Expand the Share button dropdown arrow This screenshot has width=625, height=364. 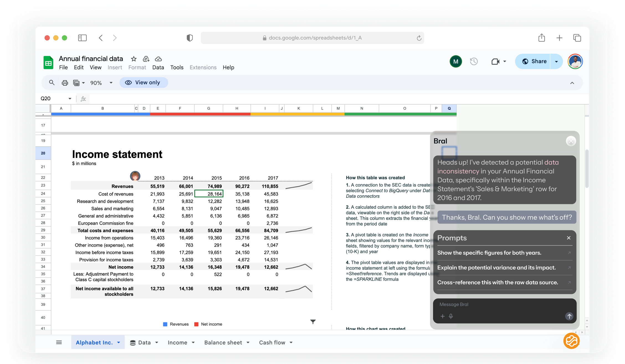tap(556, 61)
